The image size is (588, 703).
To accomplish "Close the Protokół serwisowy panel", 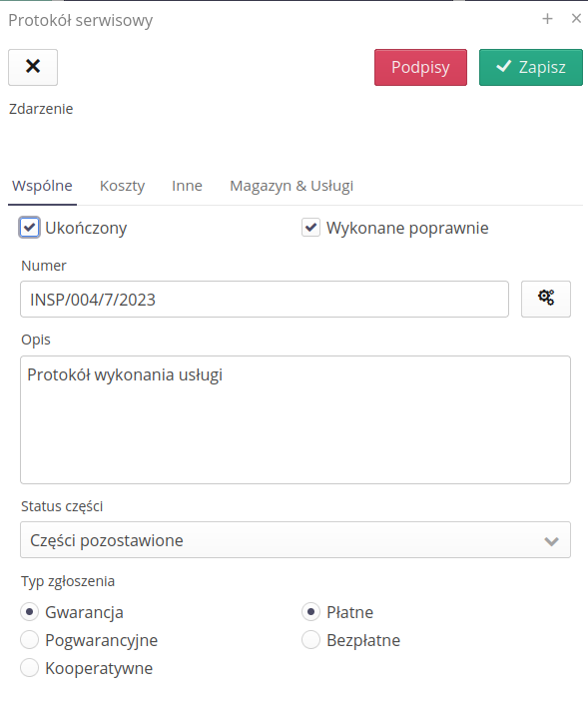I will [x=576, y=18].
